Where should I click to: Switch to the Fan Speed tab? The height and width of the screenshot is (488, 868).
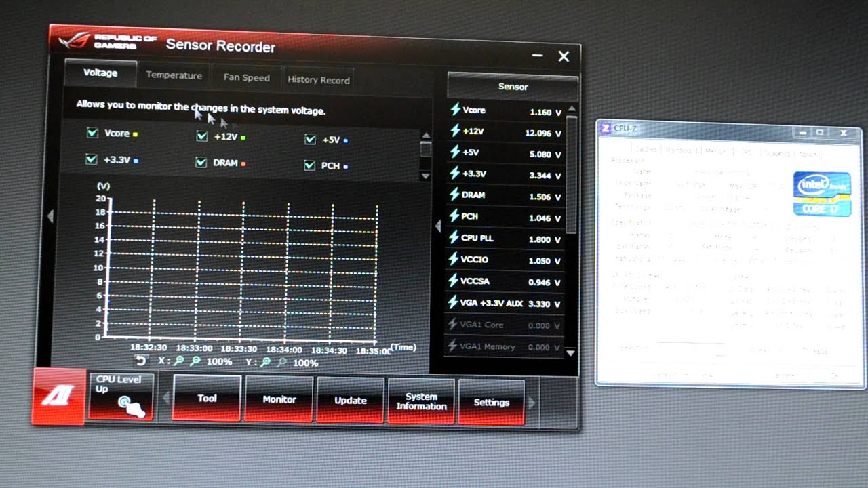click(x=247, y=77)
